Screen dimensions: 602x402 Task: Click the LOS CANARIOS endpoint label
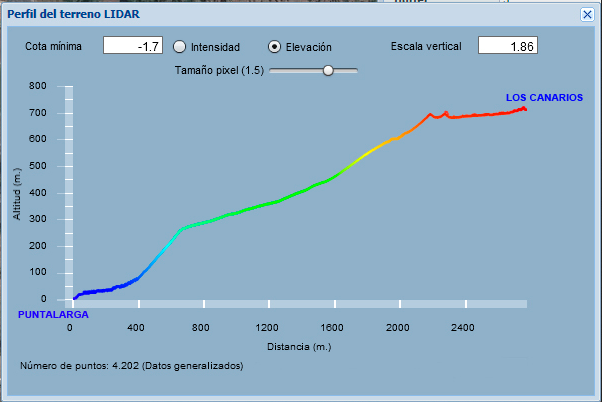click(543, 98)
